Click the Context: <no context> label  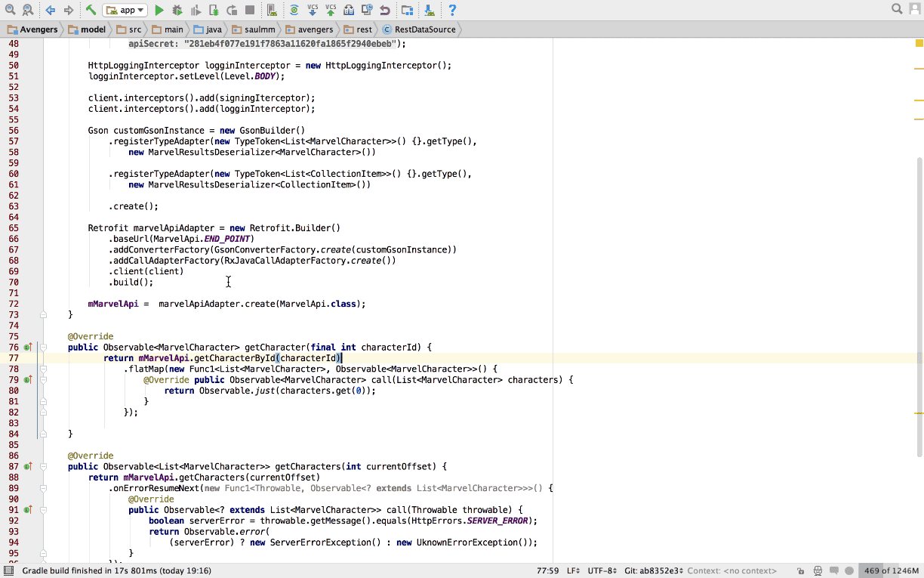732,570
